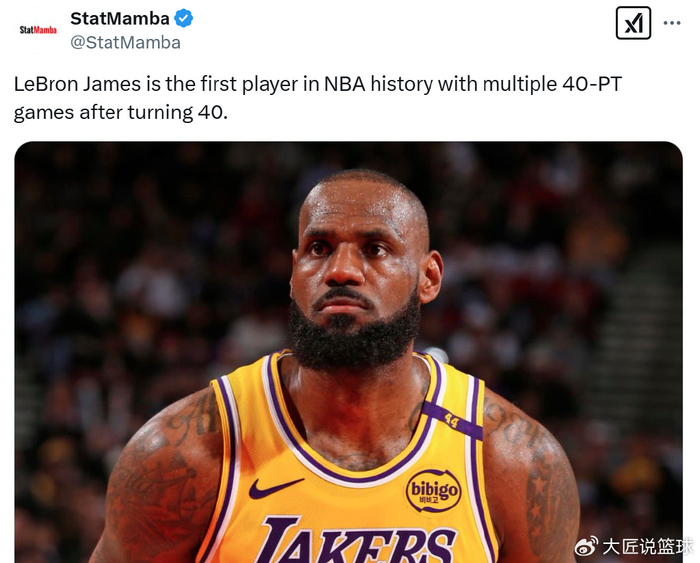Open the three-dot more options menu
700x563 pixels.
(x=672, y=23)
